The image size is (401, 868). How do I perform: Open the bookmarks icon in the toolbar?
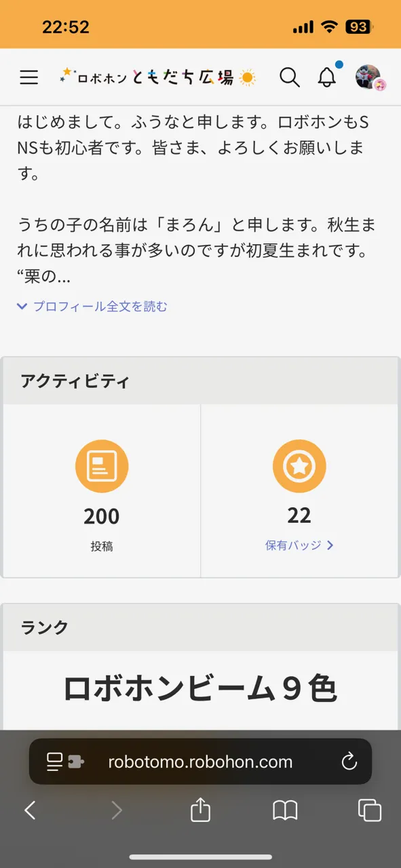[286, 810]
